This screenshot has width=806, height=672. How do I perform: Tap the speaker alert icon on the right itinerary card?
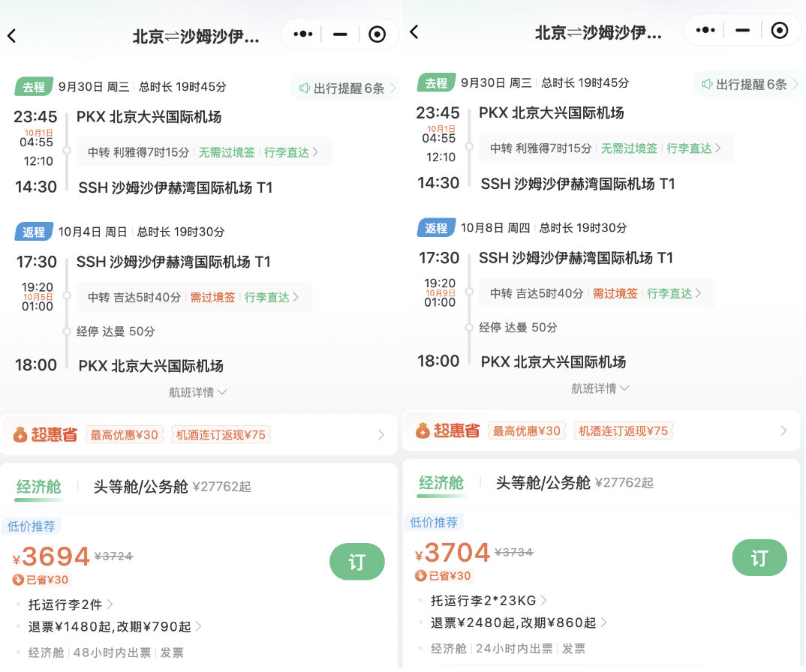pos(708,83)
